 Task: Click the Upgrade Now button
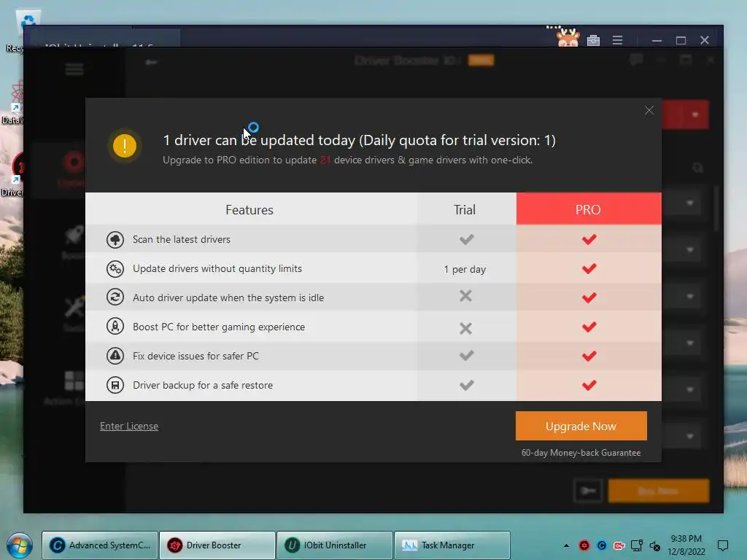(581, 426)
